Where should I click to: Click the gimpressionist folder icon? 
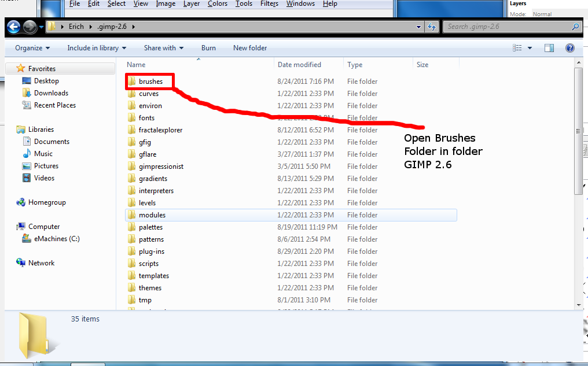click(131, 167)
